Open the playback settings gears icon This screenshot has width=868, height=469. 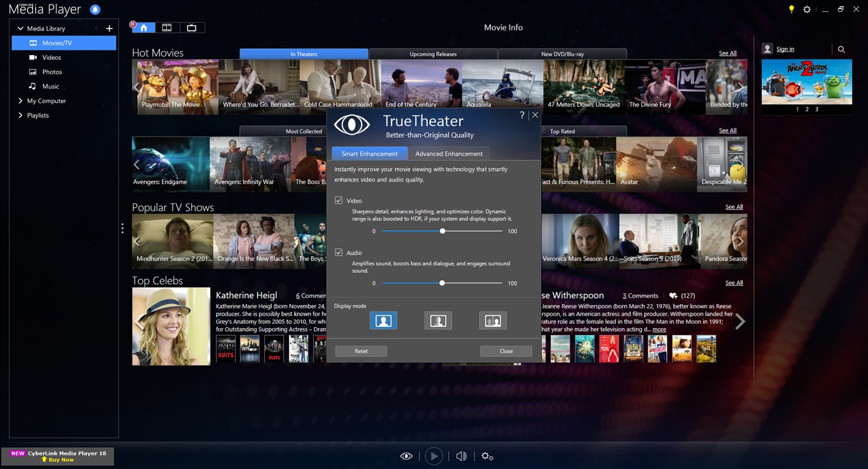click(487, 456)
